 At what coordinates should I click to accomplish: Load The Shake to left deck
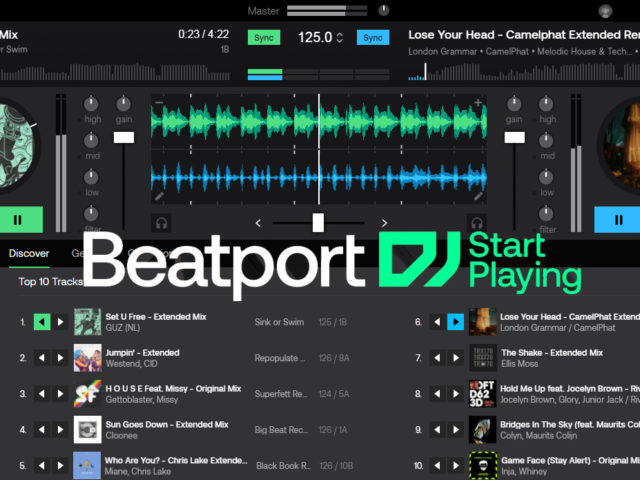437,358
